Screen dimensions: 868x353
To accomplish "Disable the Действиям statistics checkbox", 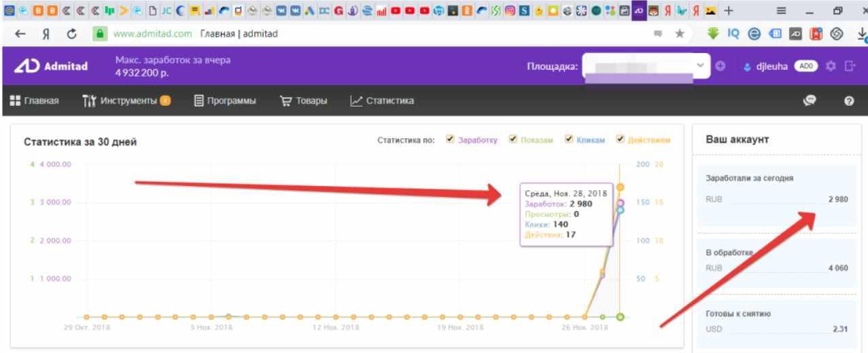I will coord(620,140).
